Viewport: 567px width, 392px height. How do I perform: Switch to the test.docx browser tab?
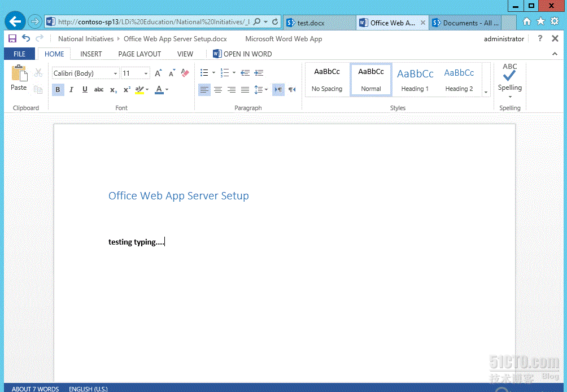coord(320,23)
